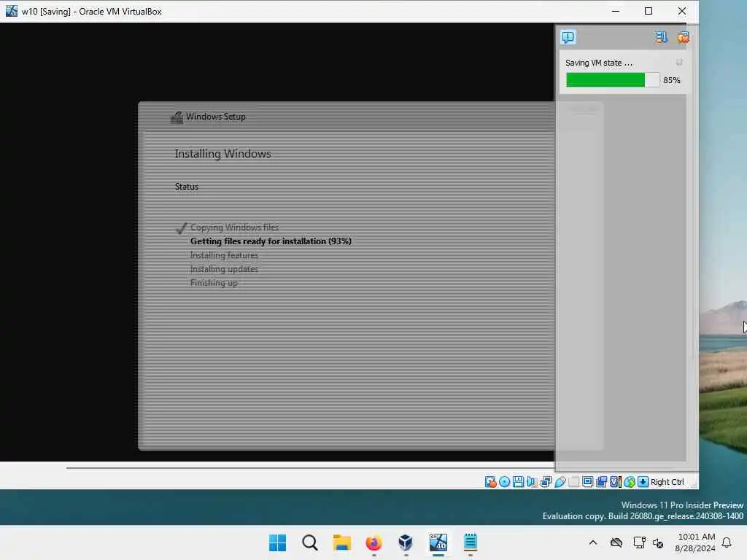
Task: Toggle the mouse integration status icon
Action: click(630, 482)
